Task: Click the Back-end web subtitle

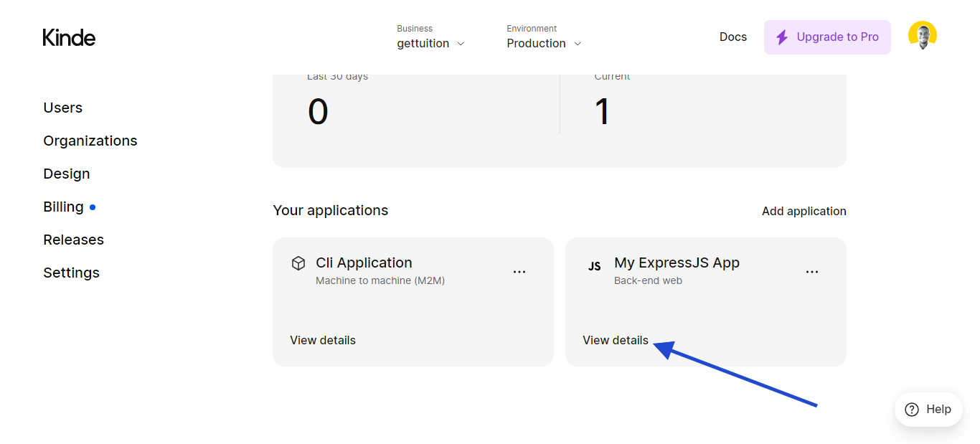Action: coord(648,280)
